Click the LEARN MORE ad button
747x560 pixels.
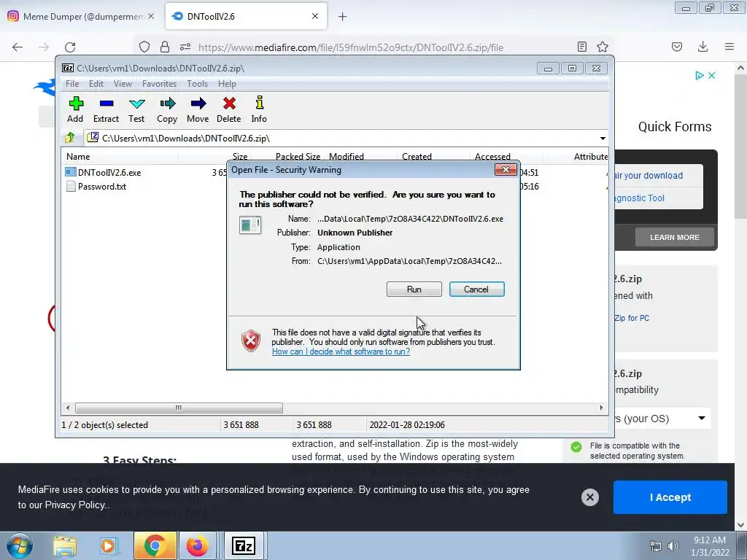point(675,237)
